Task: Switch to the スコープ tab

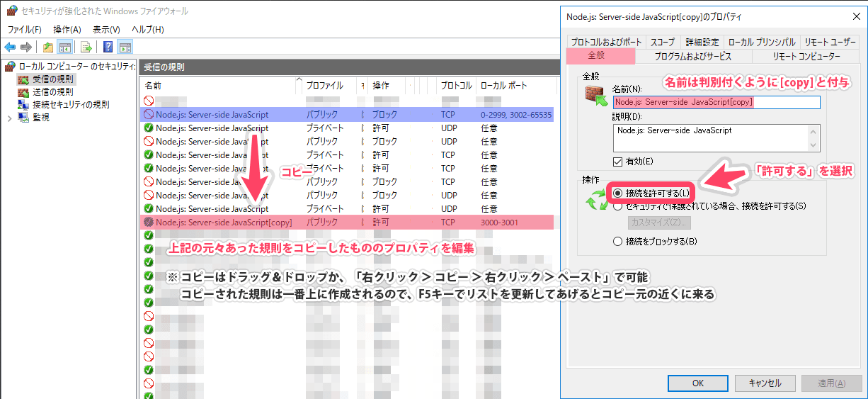Action: (663, 42)
